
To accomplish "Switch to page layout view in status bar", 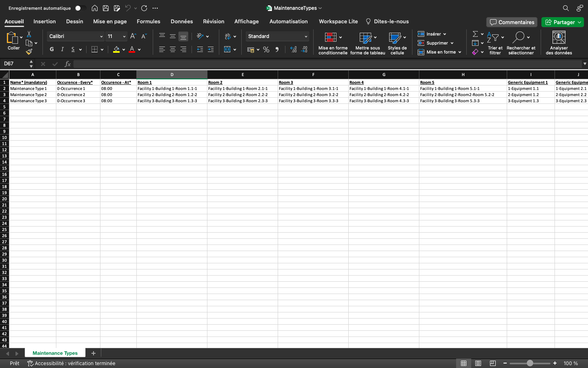I will 478,363.
